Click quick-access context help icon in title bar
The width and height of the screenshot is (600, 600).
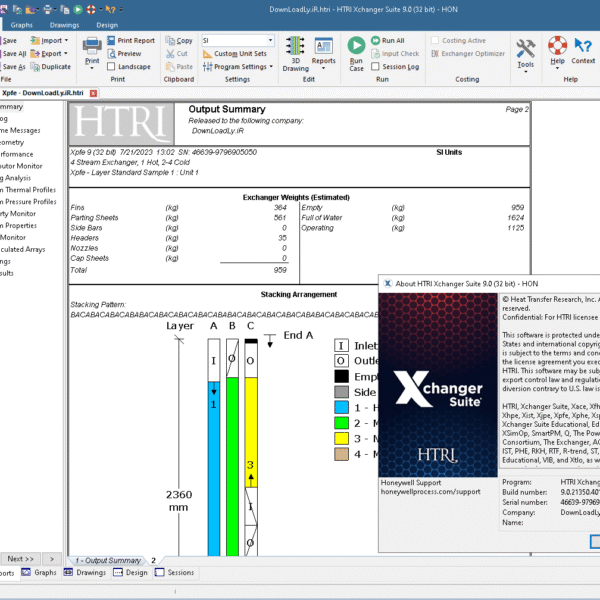click(111, 9)
